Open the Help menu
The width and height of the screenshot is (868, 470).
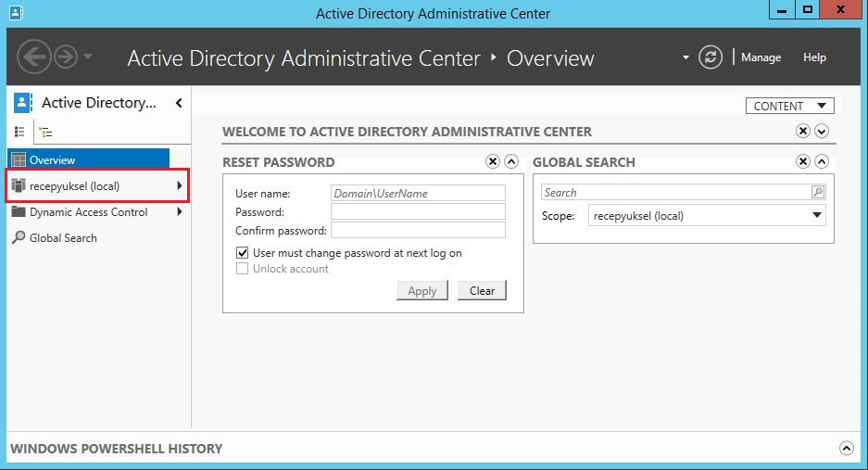click(x=814, y=57)
